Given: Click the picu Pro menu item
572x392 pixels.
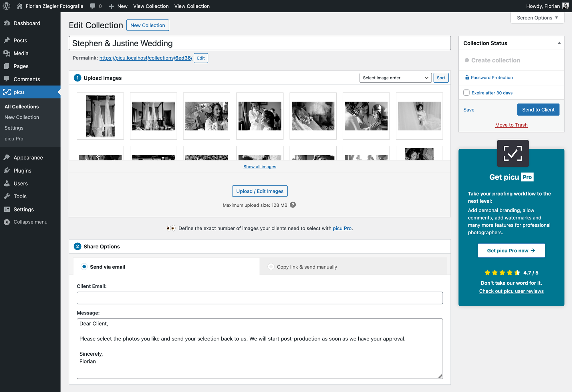Looking at the screenshot, I should [x=14, y=138].
